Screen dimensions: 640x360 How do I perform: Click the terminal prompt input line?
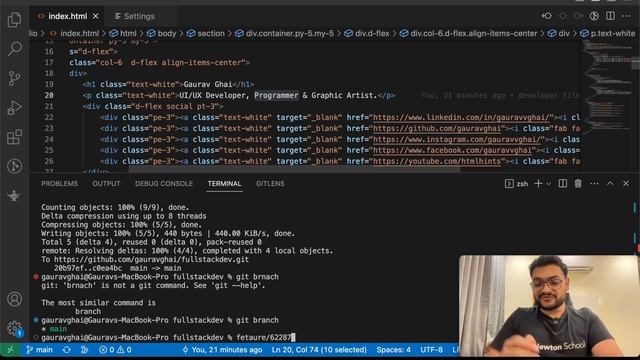[167, 338]
